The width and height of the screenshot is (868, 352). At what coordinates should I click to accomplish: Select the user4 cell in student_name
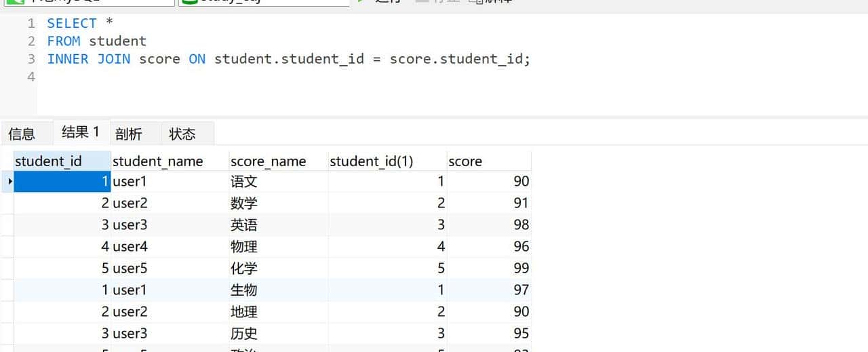coord(130,246)
